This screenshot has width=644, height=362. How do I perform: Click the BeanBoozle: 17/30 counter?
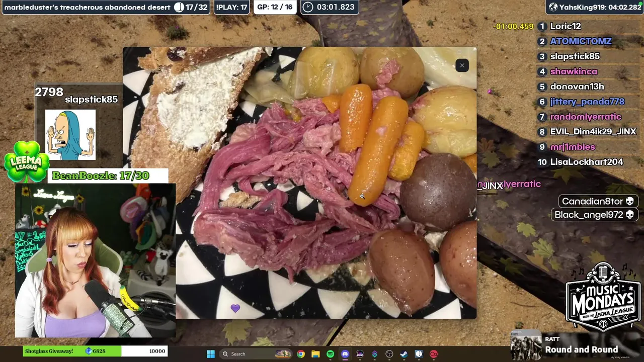[x=101, y=176]
